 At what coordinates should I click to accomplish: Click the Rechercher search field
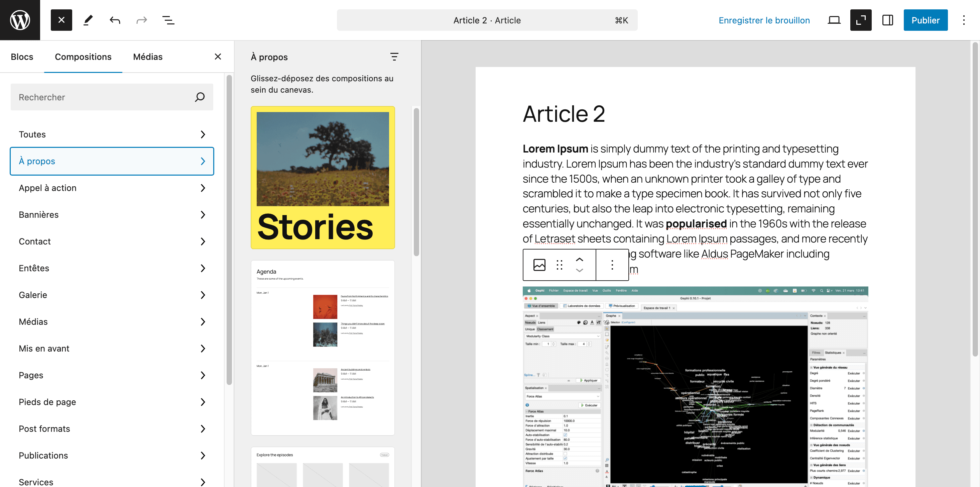click(x=112, y=97)
